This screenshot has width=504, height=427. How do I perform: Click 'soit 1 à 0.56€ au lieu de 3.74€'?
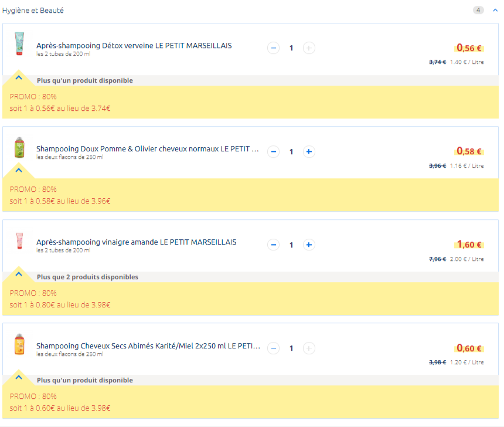(x=60, y=109)
